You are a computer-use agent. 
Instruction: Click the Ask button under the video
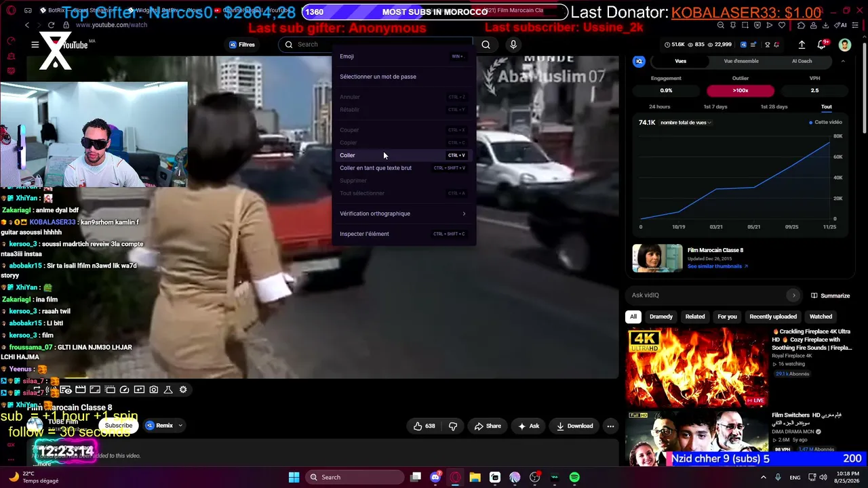528,426
